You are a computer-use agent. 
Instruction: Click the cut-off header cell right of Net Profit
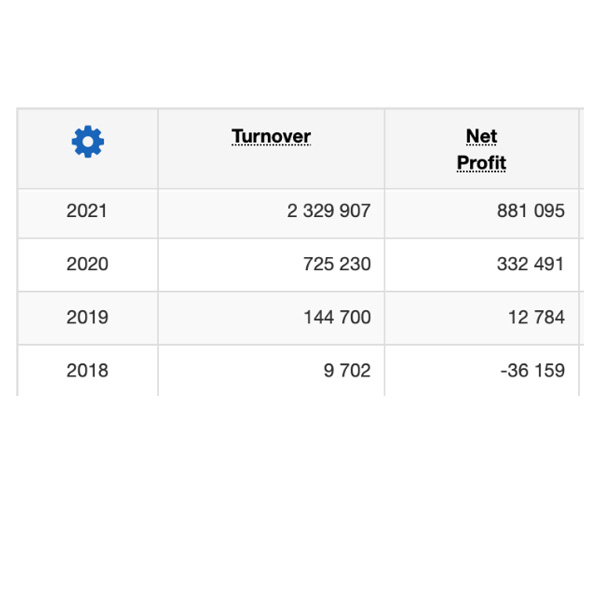point(582,148)
